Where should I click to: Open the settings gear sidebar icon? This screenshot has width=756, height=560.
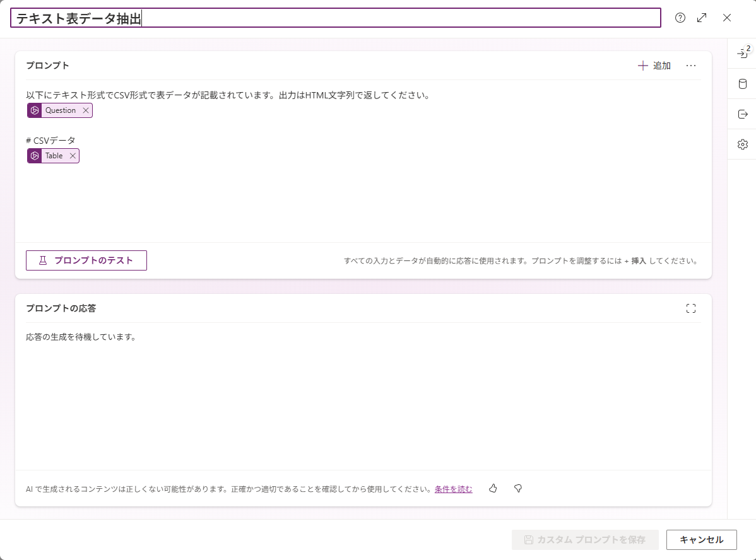point(743,144)
